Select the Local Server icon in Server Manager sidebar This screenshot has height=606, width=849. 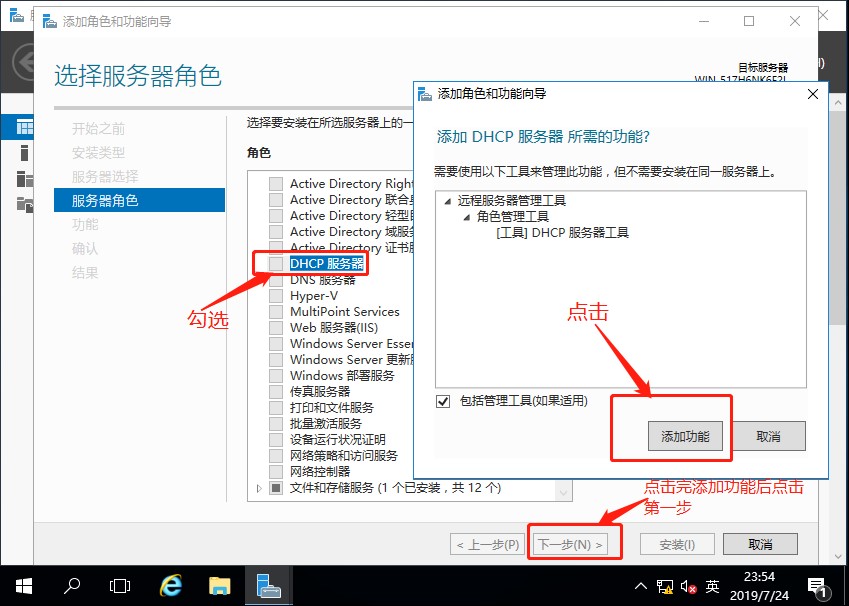(24, 153)
